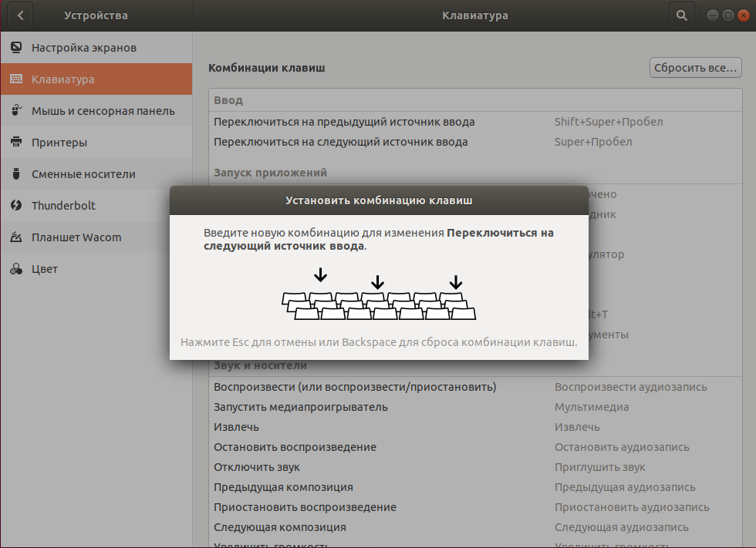This screenshot has height=548, width=756.
Task: Click the color icon beside Цвет
Action: coord(16,269)
